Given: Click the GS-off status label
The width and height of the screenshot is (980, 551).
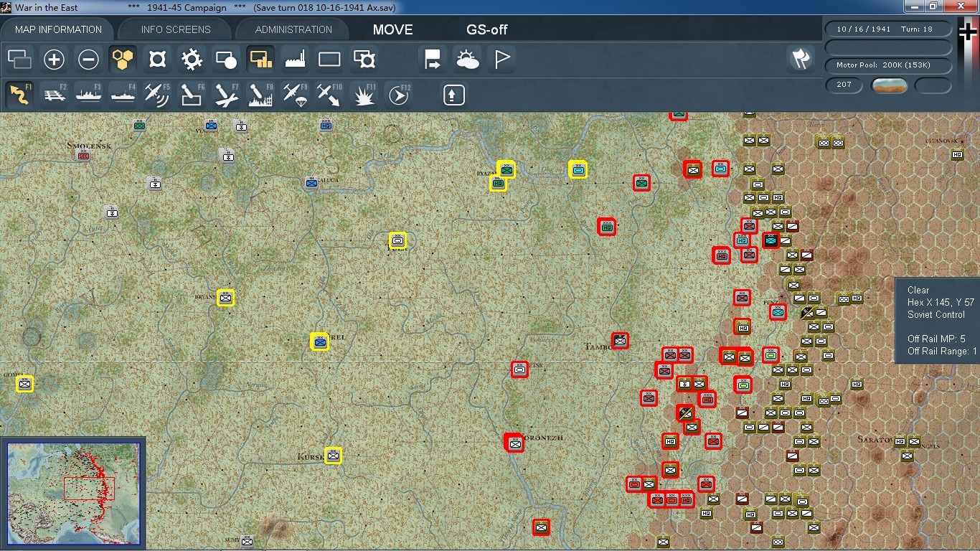Looking at the screenshot, I should 487,29.
